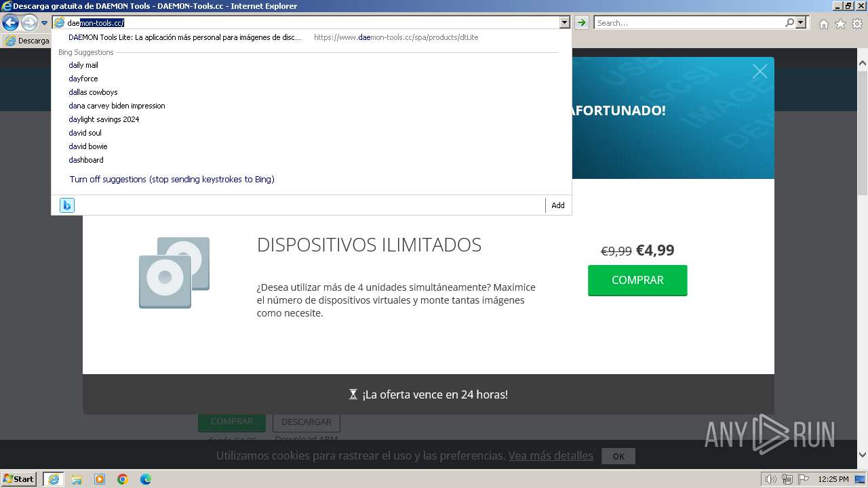This screenshot has height=488, width=868.
Task: Open the recent pages dropdown arrow
Action: 44,23
